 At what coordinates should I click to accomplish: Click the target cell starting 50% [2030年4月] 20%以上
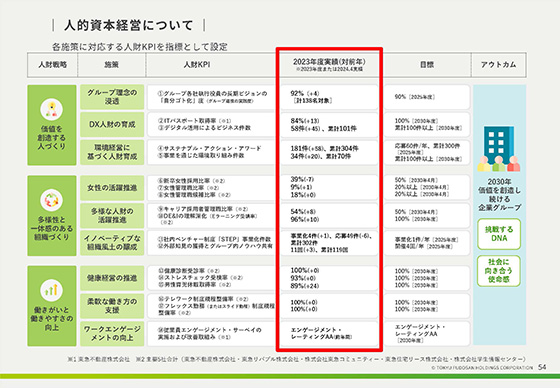(427, 188)
